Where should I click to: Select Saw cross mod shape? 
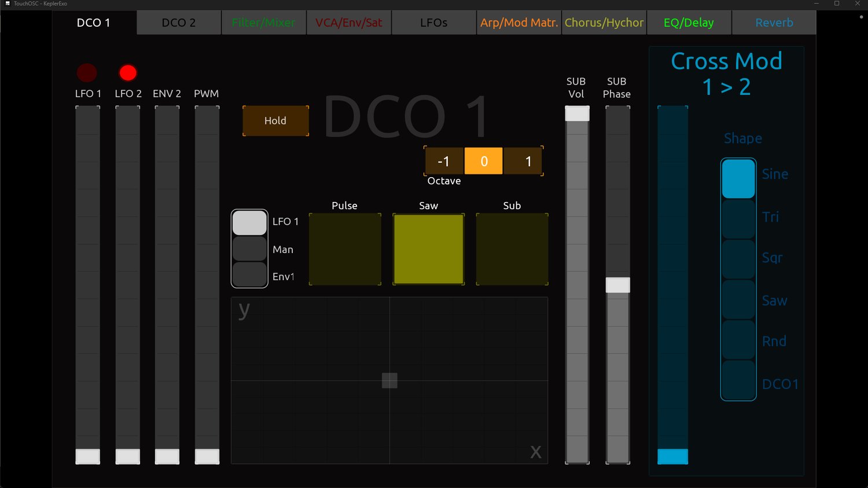point(738,300)
